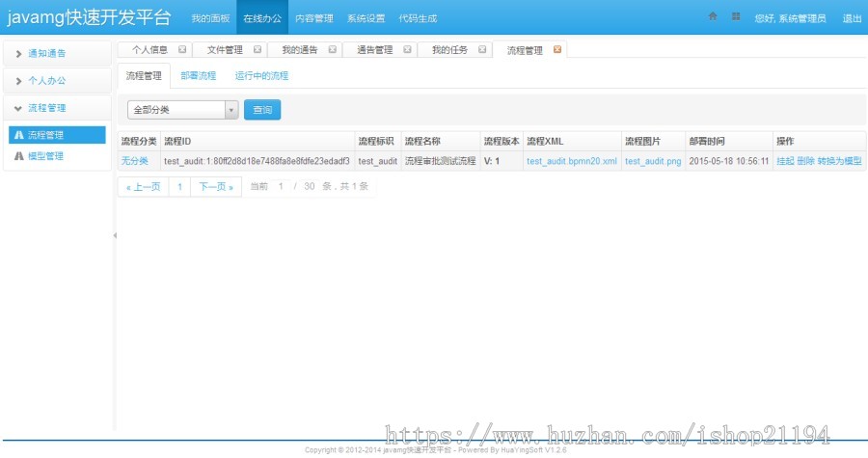Click the 流程分类 column header
Viewport: 868px width, 458px height.
coord(139,141)
